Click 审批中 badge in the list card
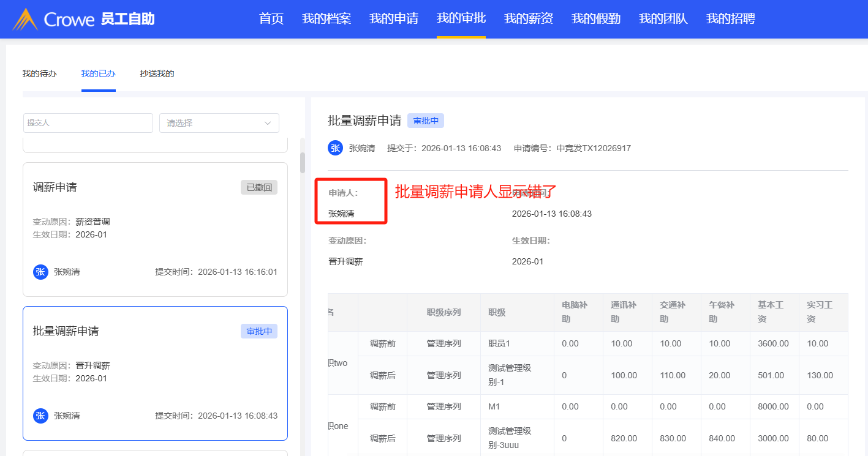Screen dimensions: 868x456 (259, 331)
